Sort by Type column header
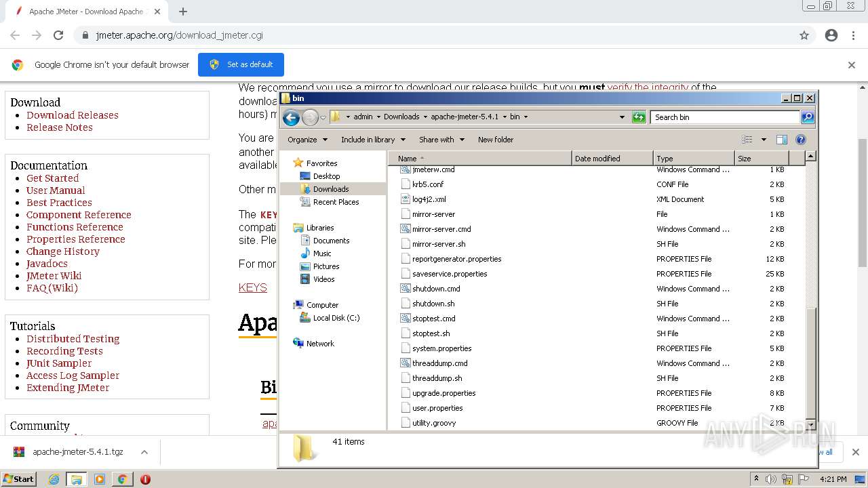This screenshot has width=868, height=488. pos(694,159)
